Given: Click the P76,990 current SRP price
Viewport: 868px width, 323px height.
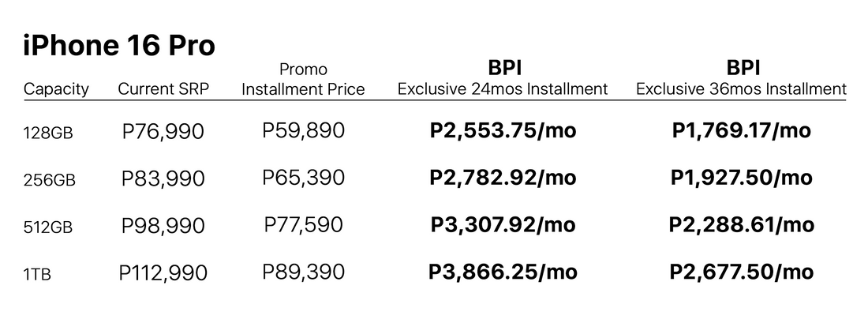Looking at the screenshot, I should coord(163,132).
